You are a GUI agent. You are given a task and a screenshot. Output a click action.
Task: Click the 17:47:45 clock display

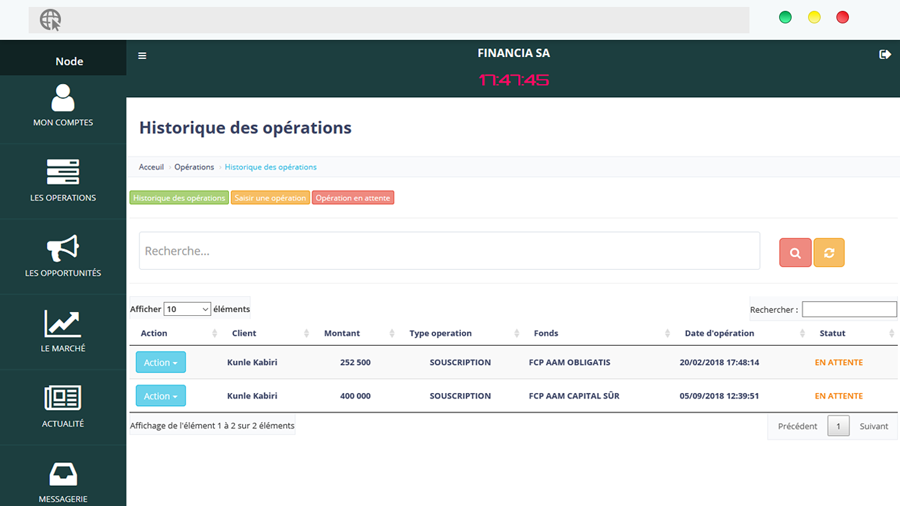click(x=514, y=80)
